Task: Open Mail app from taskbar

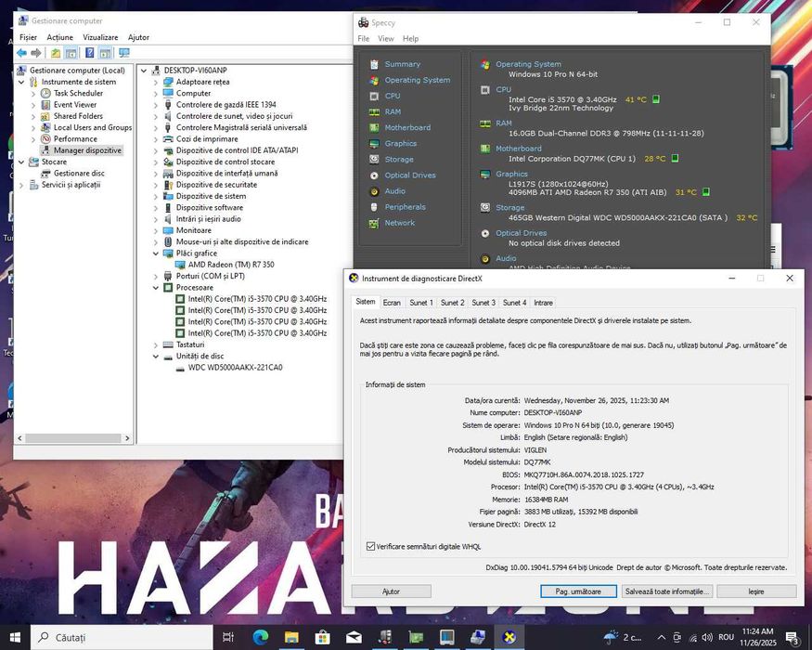Action: (354, 637)
